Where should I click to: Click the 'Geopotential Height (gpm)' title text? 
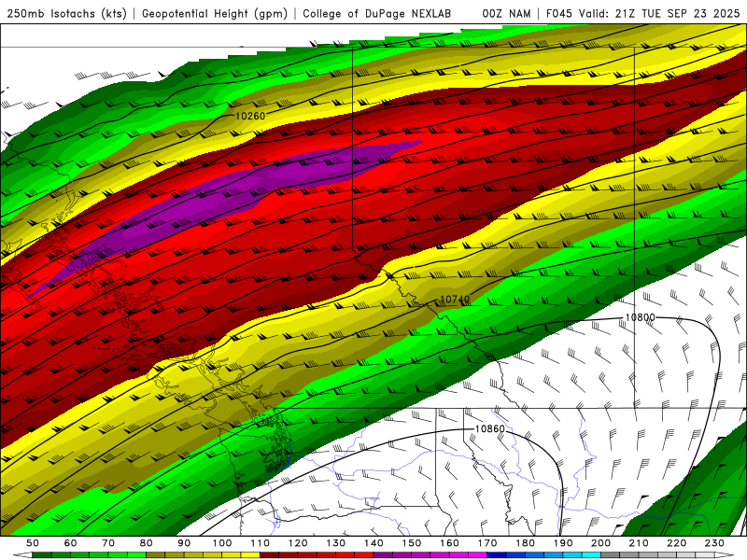[215, 13]
